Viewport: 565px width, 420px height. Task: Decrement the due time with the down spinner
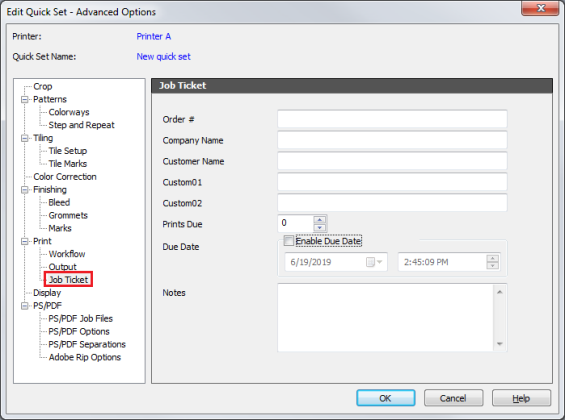point(492,266)
